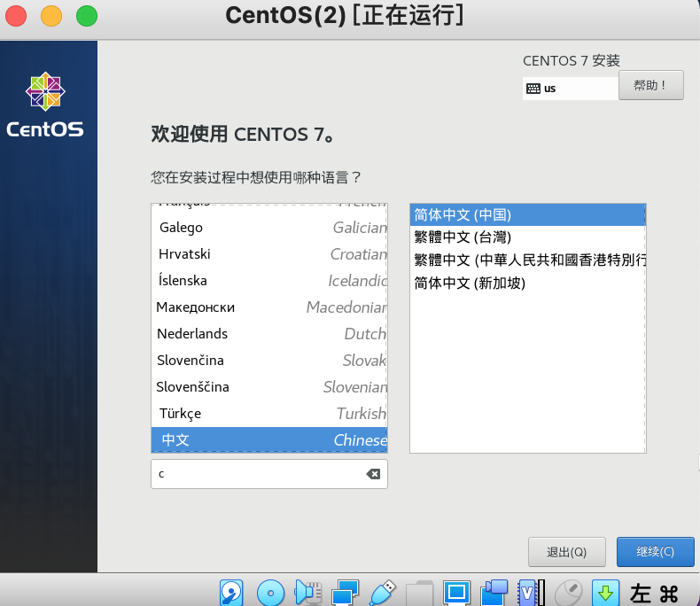Open the audio settings status icon
The width and height of the screenshot is (700, 606).
click(x=308, y=593)
